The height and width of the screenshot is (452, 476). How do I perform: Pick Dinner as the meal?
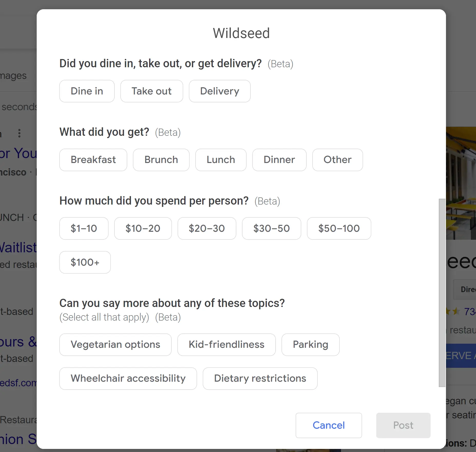click(x=279, y=160)
